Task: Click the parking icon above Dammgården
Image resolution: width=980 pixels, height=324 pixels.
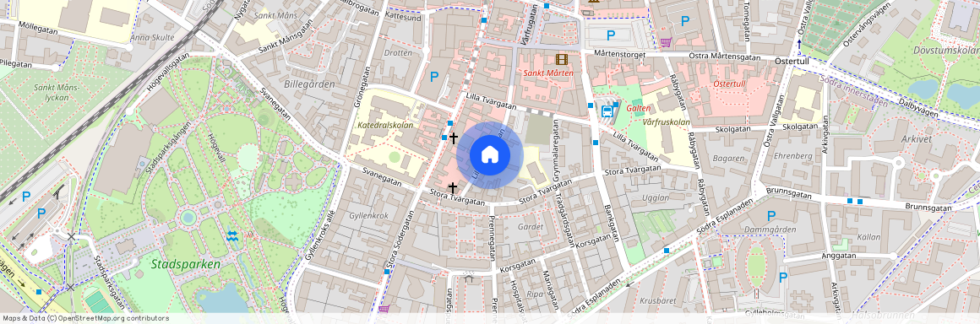Action: click(x=771, y=215)
